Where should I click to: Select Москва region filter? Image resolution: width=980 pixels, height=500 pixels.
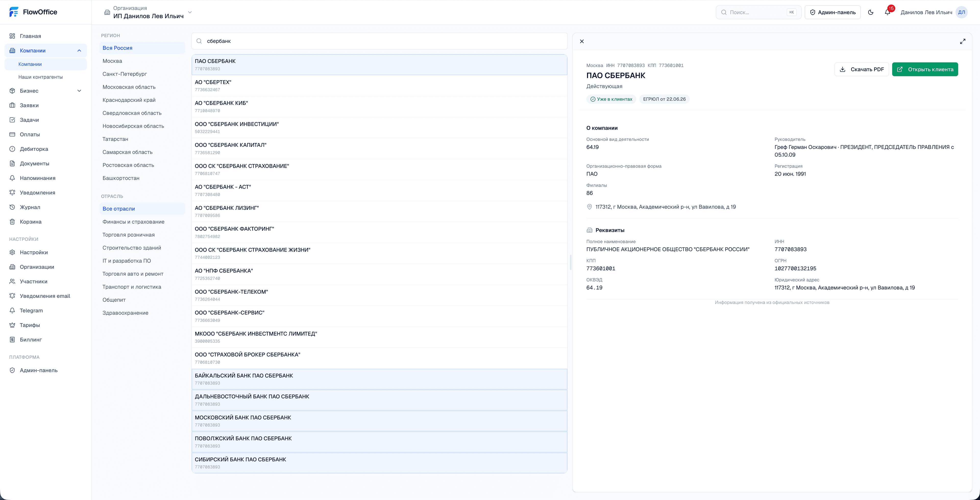tap(142, 61)
